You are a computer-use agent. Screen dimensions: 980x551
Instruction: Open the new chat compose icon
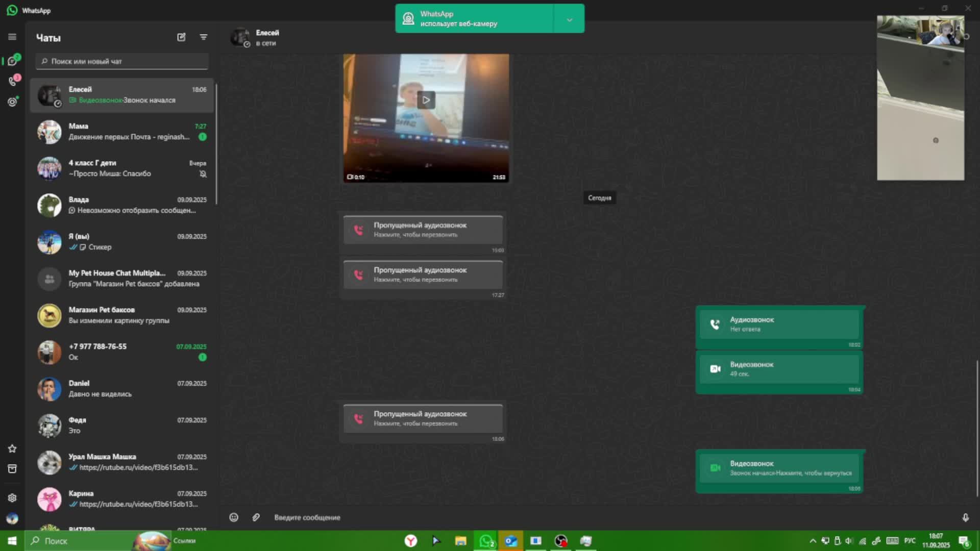click(x=181, y=37)
